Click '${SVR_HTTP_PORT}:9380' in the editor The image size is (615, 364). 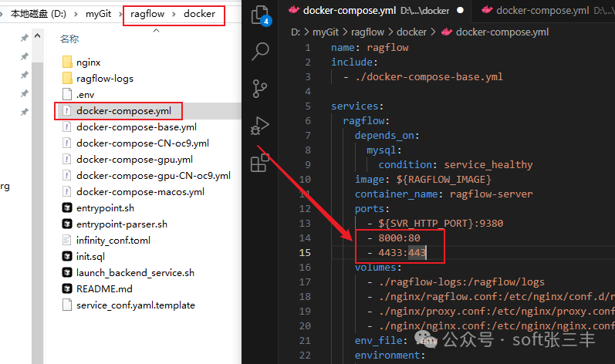tap(441, 224)
